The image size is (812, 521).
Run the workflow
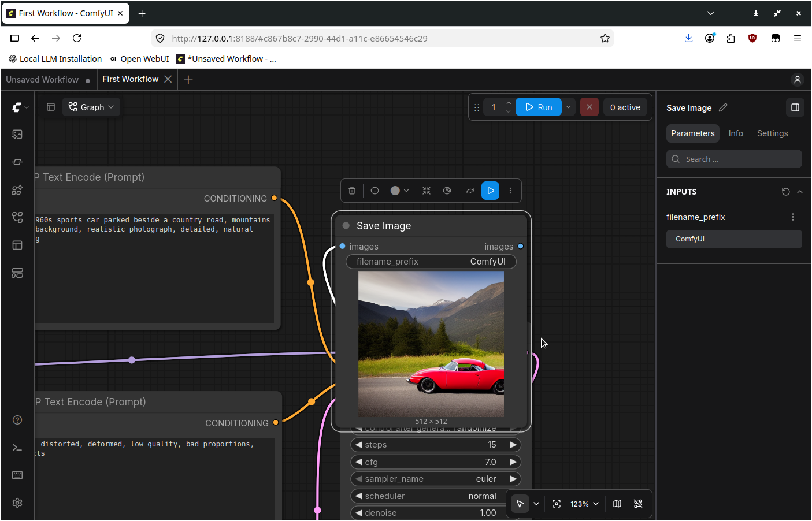click(x=539, y=107)
